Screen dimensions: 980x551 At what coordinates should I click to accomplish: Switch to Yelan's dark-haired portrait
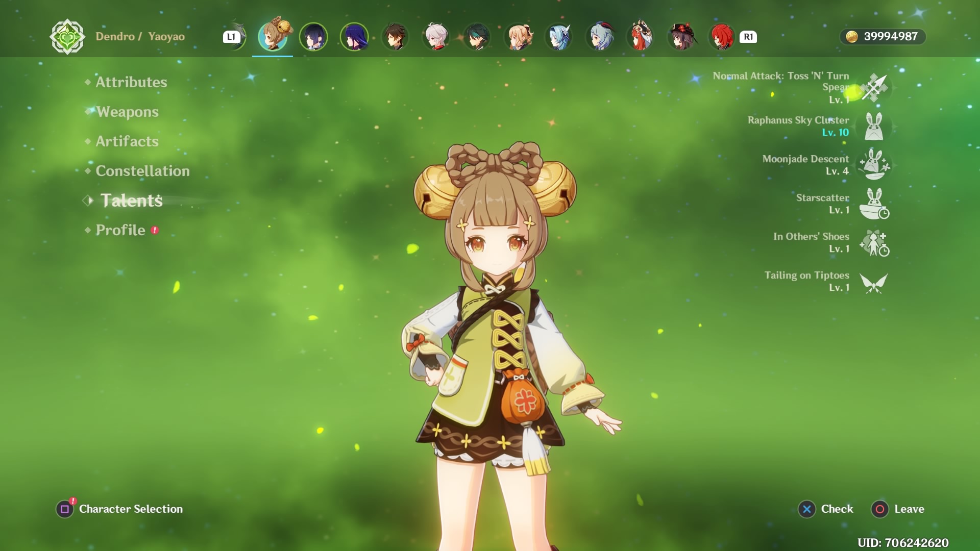coord(313,37)
